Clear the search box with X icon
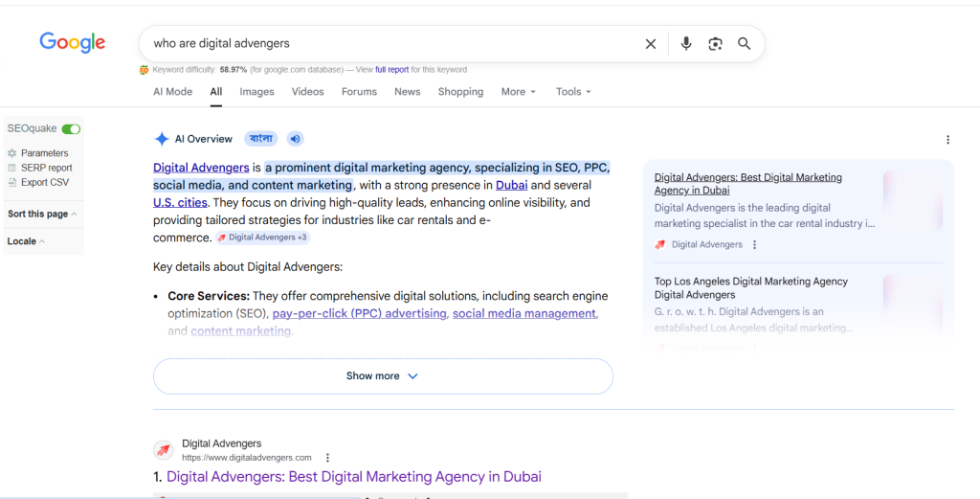This screenshot has width=980, height=499. pyautogui.click(x=651, y=44)
